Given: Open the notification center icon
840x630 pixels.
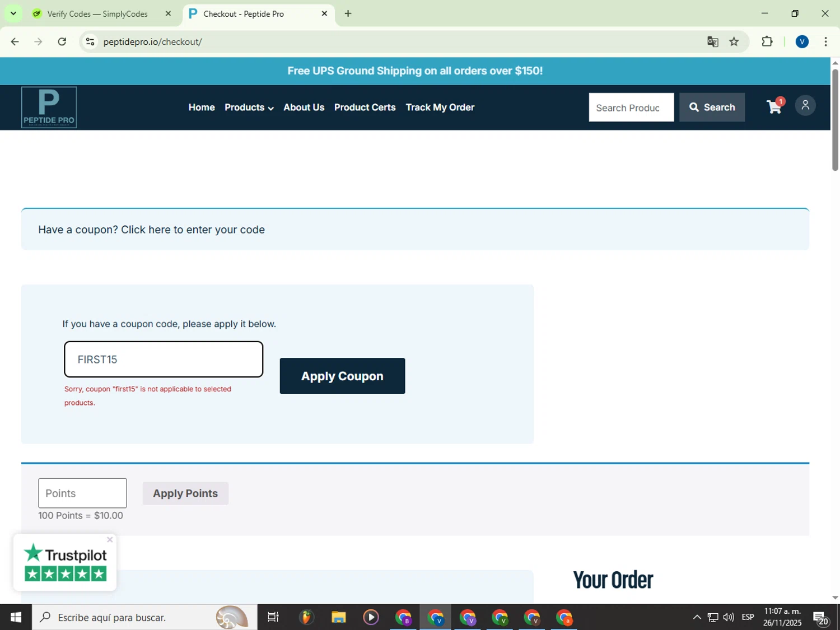Looking at the screenshot, I should tap(821, 618).
